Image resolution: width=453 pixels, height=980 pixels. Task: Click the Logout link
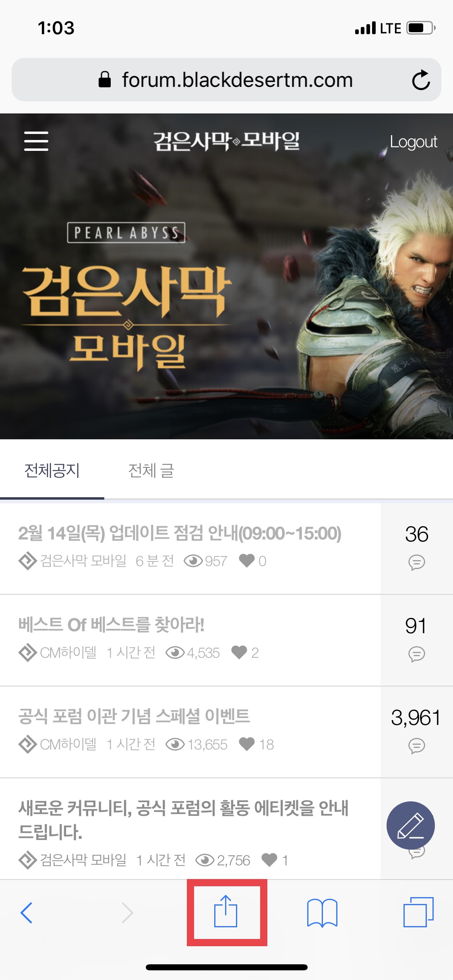tap(414, 142)
